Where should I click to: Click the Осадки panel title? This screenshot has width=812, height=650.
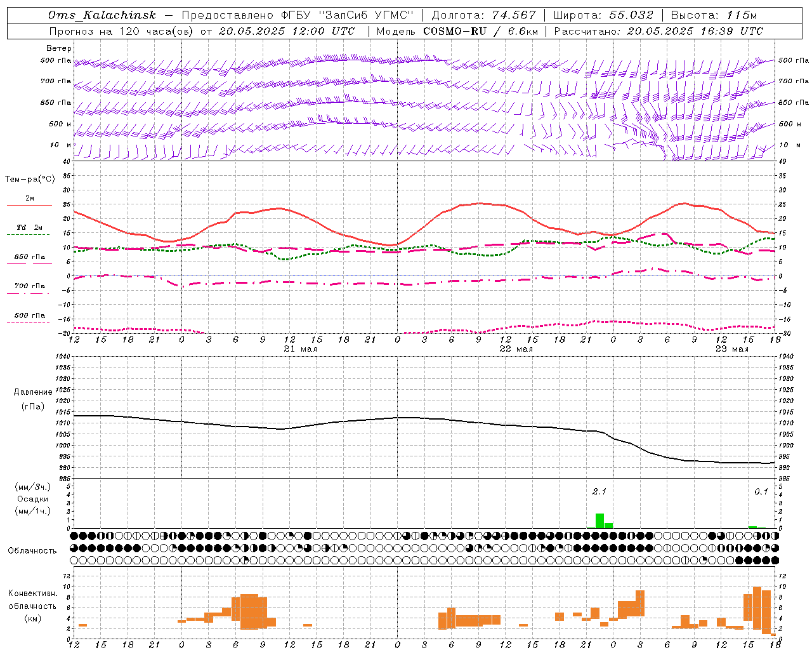coord(33,499)
